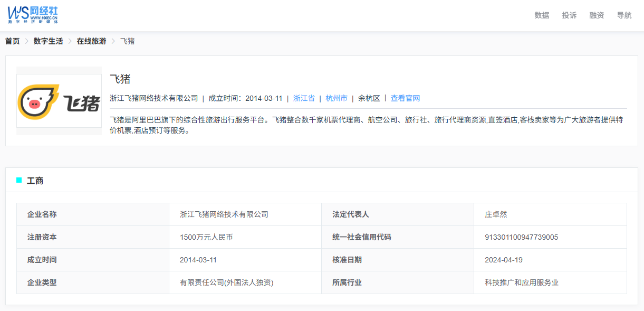Click the 飞猪 company title heading
Image resolution: width=644 pixels, height=311 pixels.
120,79
